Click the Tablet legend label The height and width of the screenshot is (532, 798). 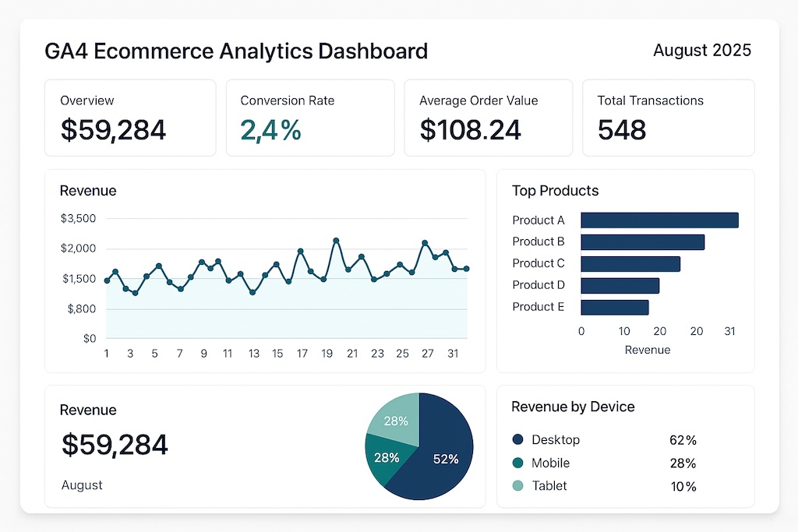point(549,486)
